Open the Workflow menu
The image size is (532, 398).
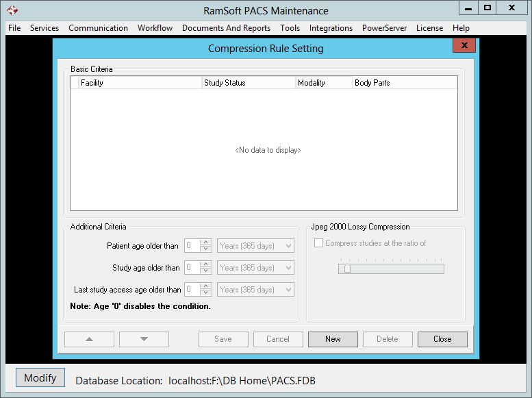pyautogui.click(x=155, y=28)
